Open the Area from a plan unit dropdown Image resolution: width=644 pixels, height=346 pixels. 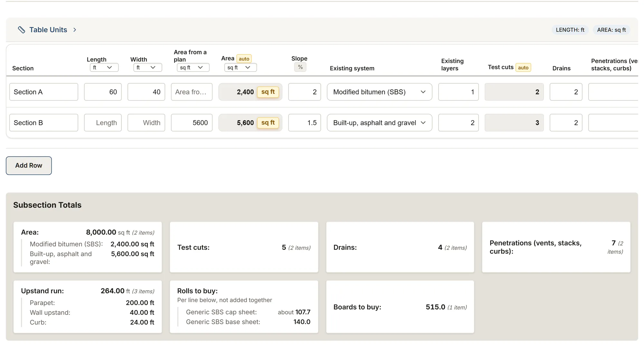[x=193, y=67]
